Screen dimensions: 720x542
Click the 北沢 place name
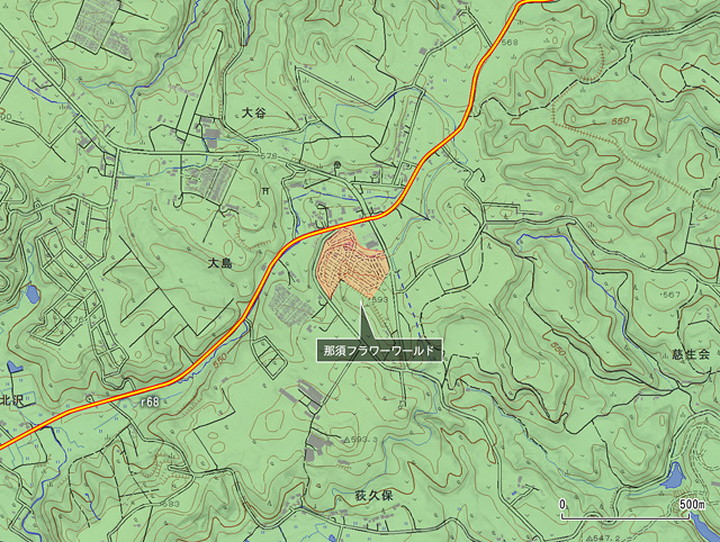(11, 400)
